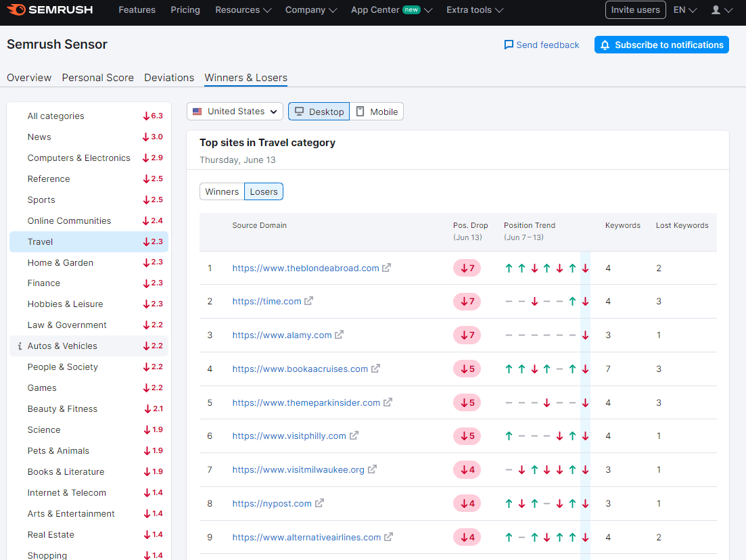Open external link icon beside visitphilly.com
746x560 pixels.
click(354, 436)
